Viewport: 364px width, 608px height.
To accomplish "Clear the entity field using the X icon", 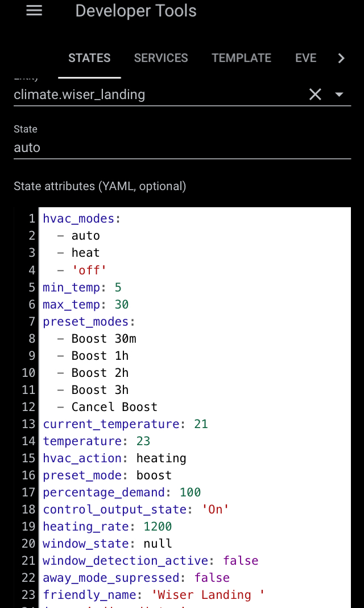I will point(316,95).
